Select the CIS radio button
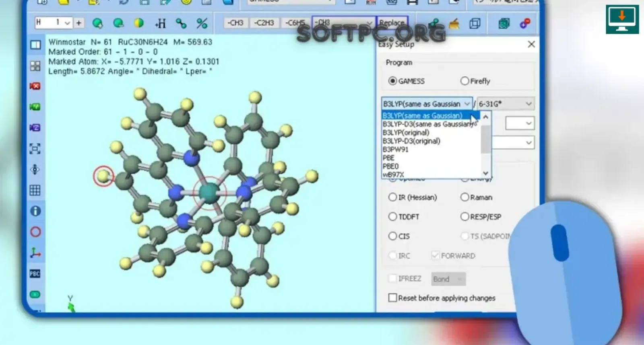This screenshot has height=345, width=644. (392, 236)
